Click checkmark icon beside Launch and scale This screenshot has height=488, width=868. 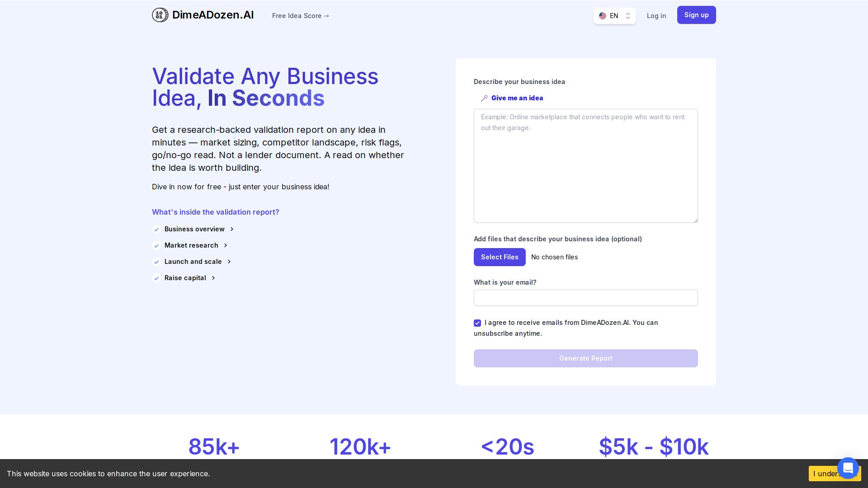point(156,262)
